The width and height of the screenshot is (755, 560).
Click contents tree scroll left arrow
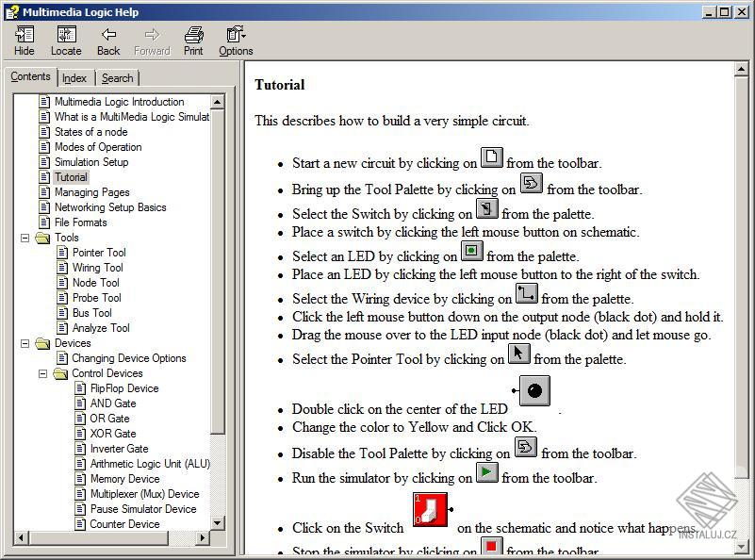click(21, 537)
